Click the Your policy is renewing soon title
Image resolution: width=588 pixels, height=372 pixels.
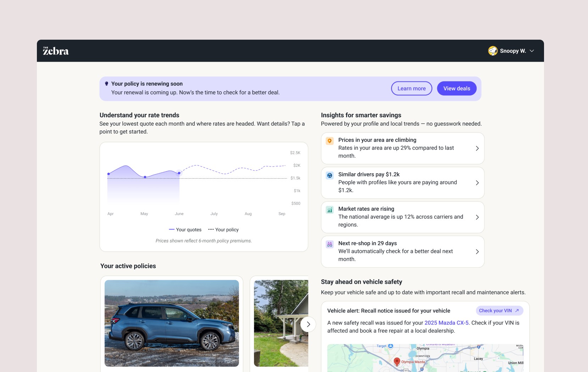[x=147, y=84]
